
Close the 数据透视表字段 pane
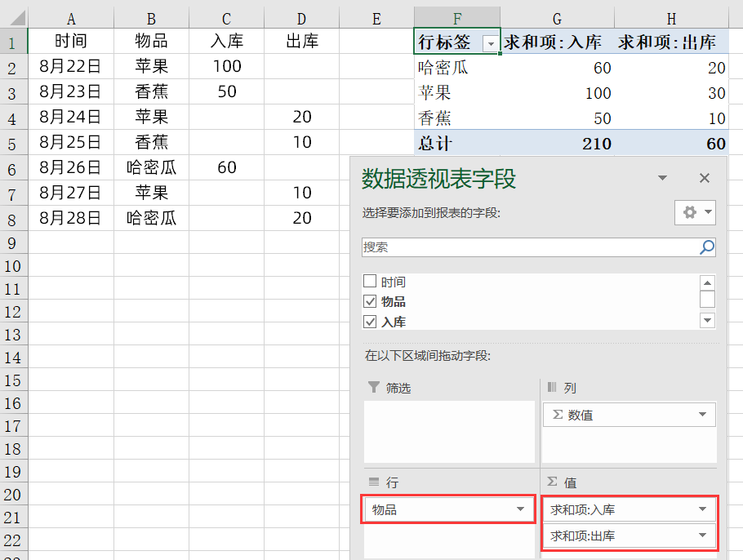click(705, 178)
